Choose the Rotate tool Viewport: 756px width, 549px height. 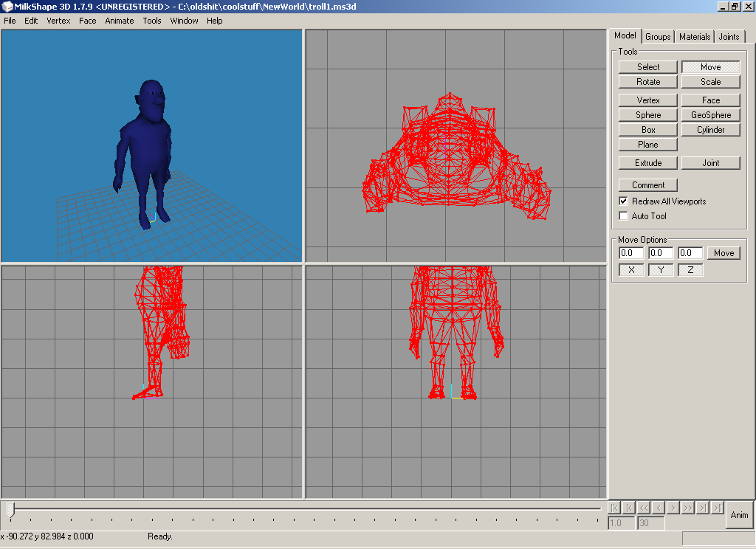647,82
